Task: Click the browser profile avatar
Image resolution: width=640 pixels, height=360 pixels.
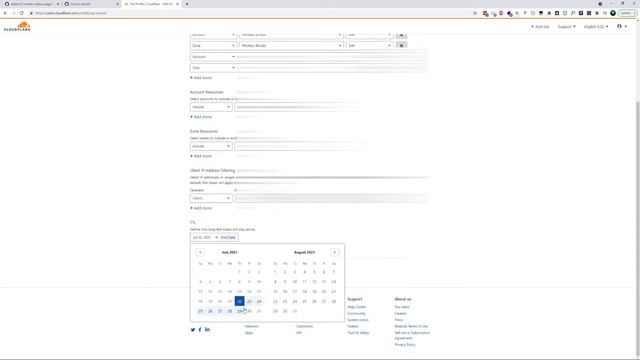Action: click(613, 13)
